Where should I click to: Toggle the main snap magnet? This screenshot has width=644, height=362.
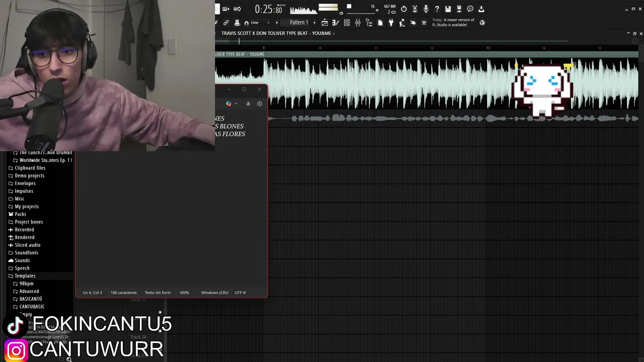pyautogui.click(x=247, y=23)
